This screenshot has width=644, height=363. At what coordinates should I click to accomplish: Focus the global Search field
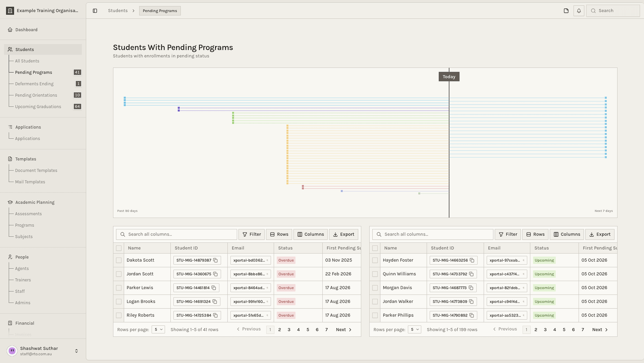point(613,11)
